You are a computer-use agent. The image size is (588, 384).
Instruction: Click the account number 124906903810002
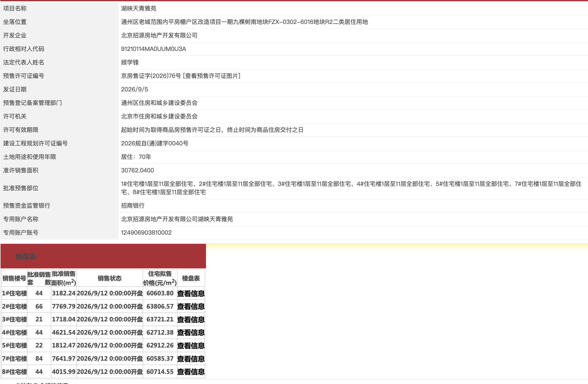point(146,232)
